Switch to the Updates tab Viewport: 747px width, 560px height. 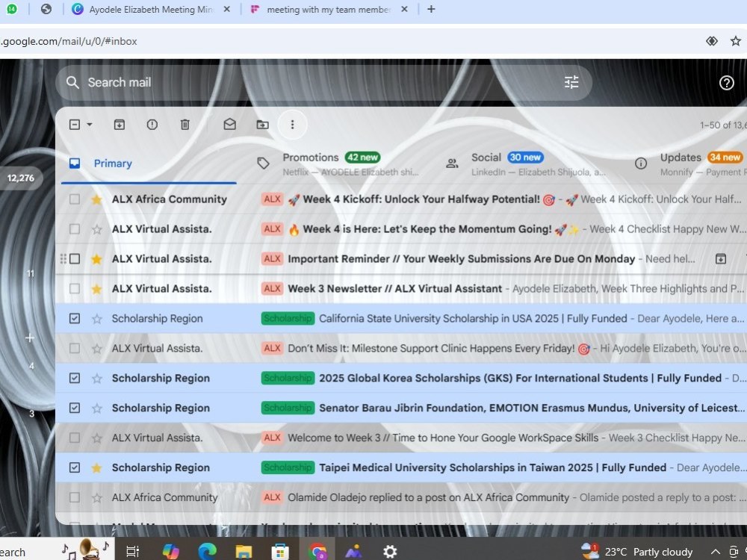point(689,164)
